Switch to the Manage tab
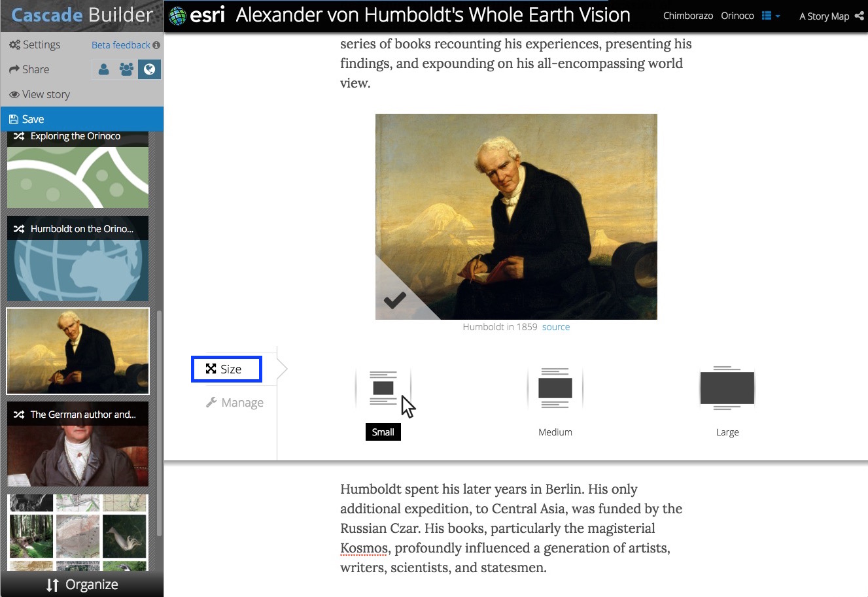868x597 pixels. click(x=235, y=403)
